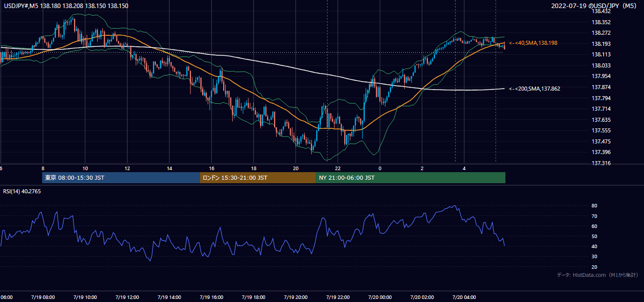
Task: Click the 40 SMA label 138.198
Action: (x=533, y=43)
